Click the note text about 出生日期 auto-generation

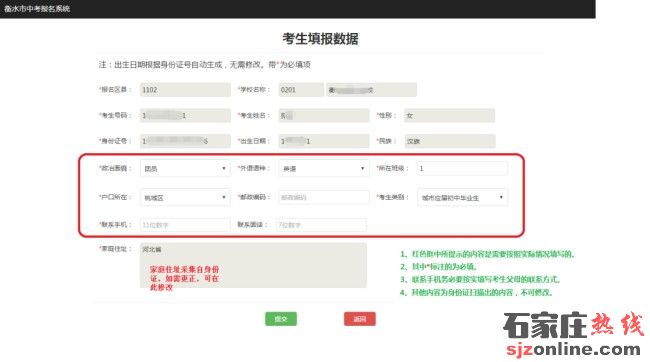coord(204,64)
